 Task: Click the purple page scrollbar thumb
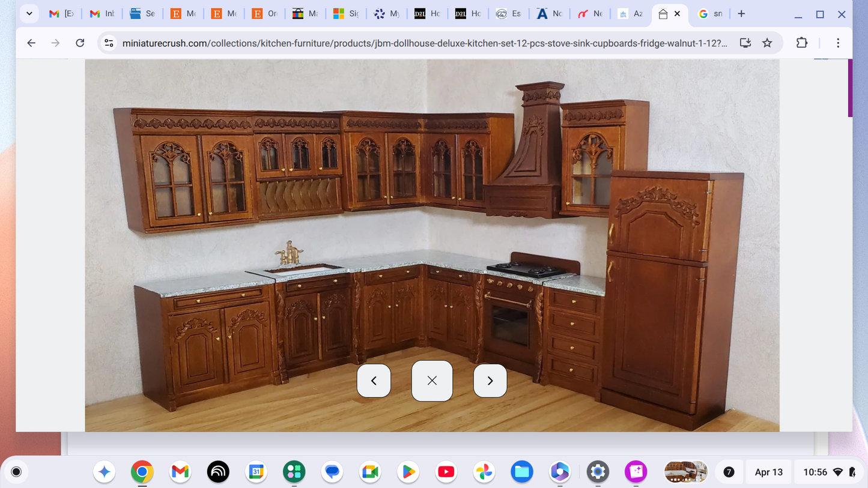pyautogui.click(x=850, y=88)
